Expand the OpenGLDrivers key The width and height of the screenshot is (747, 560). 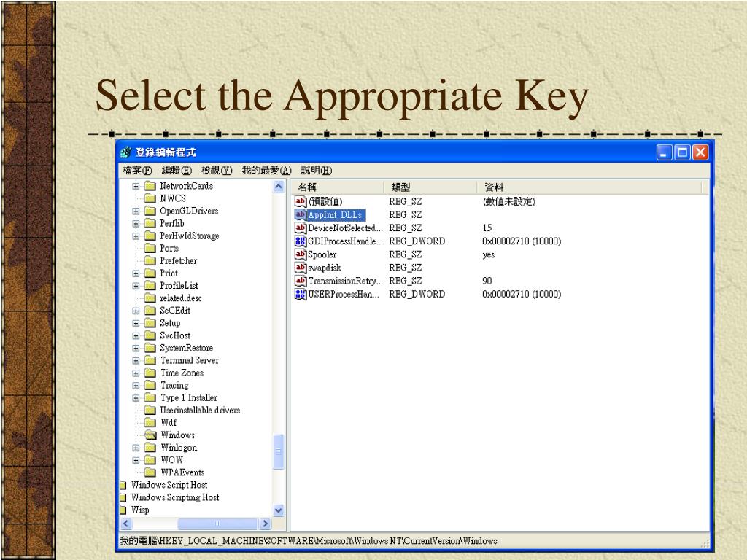(x=136, y=211)
